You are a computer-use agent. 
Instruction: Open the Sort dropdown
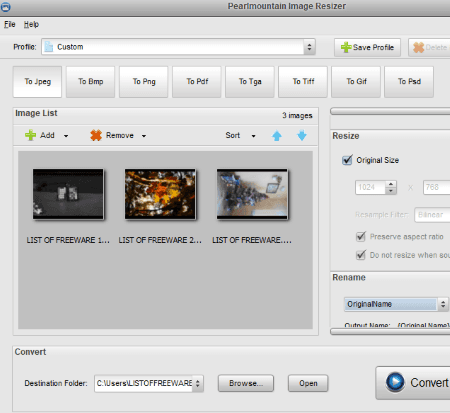pyautogui.click(x=240, y=135)
